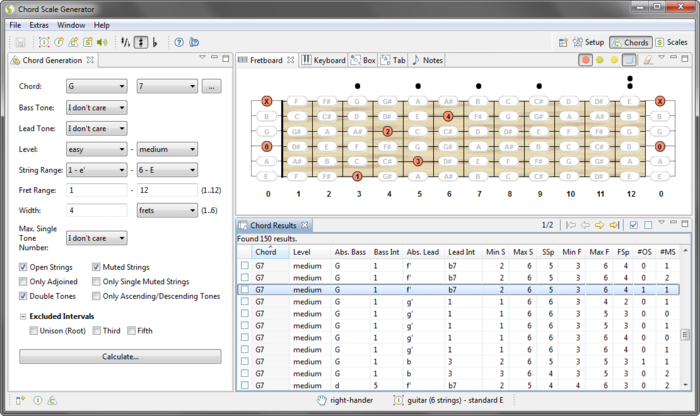This screenshot has width=700, height=416.
Task: Click the triangular C chord toolbar icon
Action: tap(74, 42)
